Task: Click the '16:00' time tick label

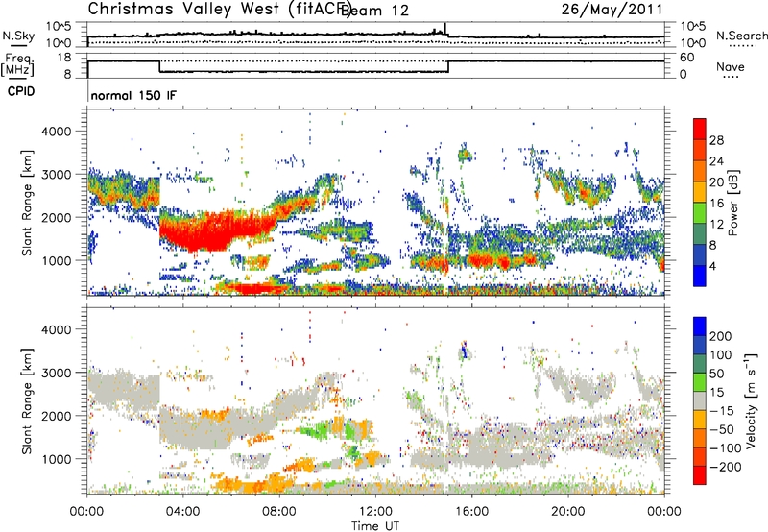Action: pos(471,512)
